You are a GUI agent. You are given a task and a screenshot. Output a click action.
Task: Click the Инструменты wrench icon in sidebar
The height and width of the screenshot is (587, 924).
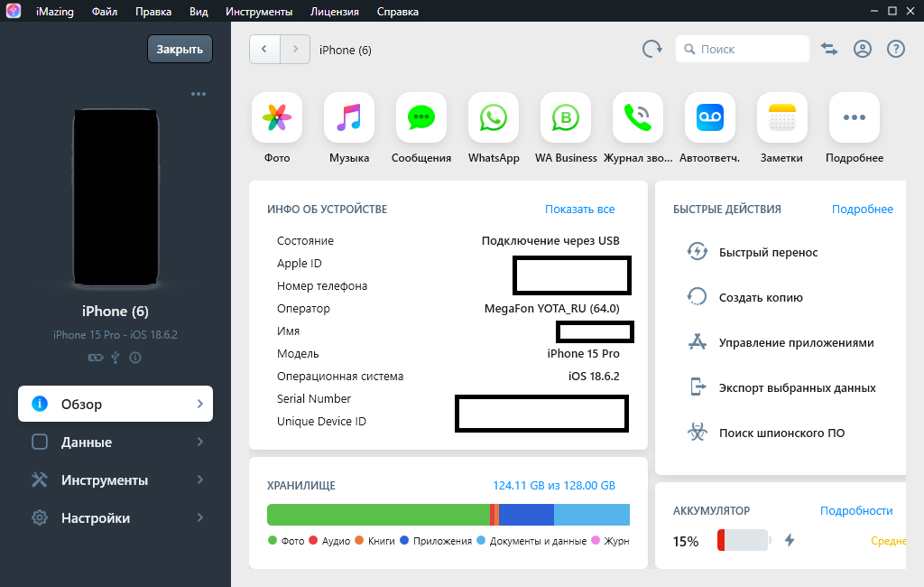(x=40, y=480)
